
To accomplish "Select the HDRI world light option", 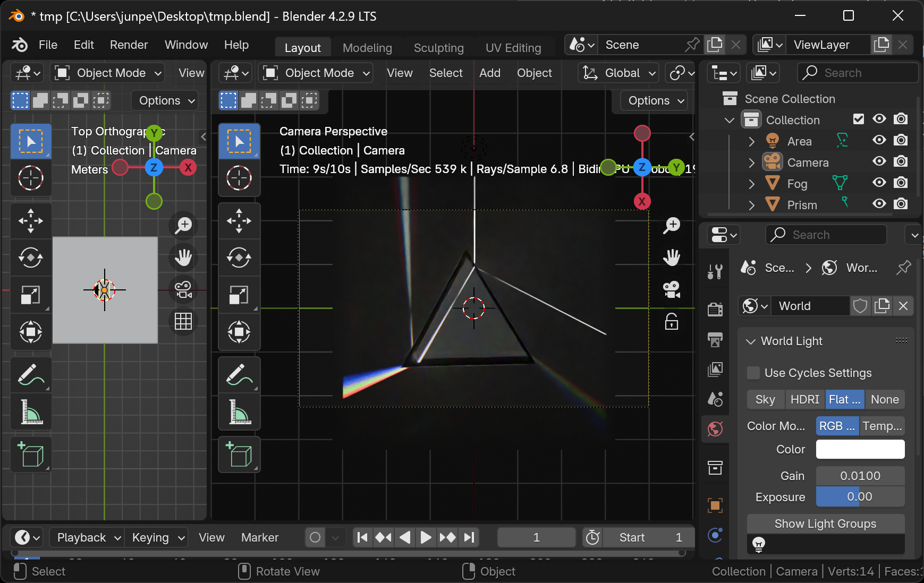I will tap(804, 399).
